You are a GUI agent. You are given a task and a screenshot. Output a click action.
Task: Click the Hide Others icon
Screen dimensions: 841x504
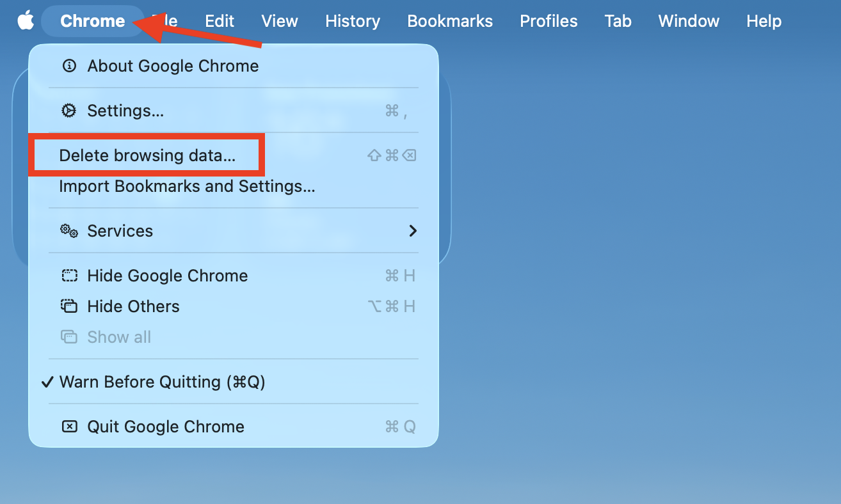(69, 306)
